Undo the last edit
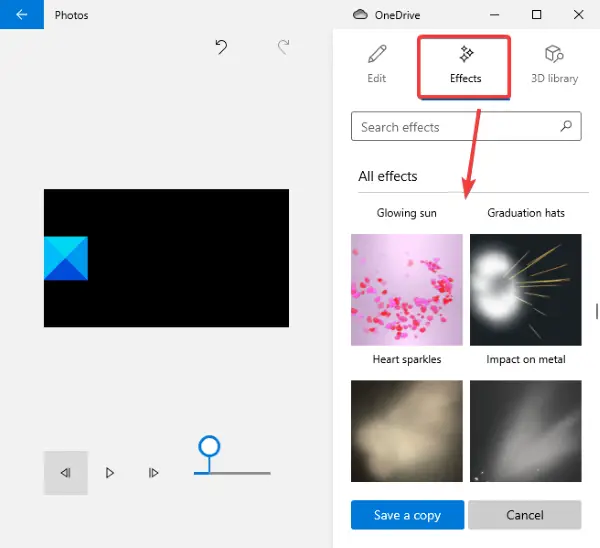The image size is (600, 548). point(221,47)
